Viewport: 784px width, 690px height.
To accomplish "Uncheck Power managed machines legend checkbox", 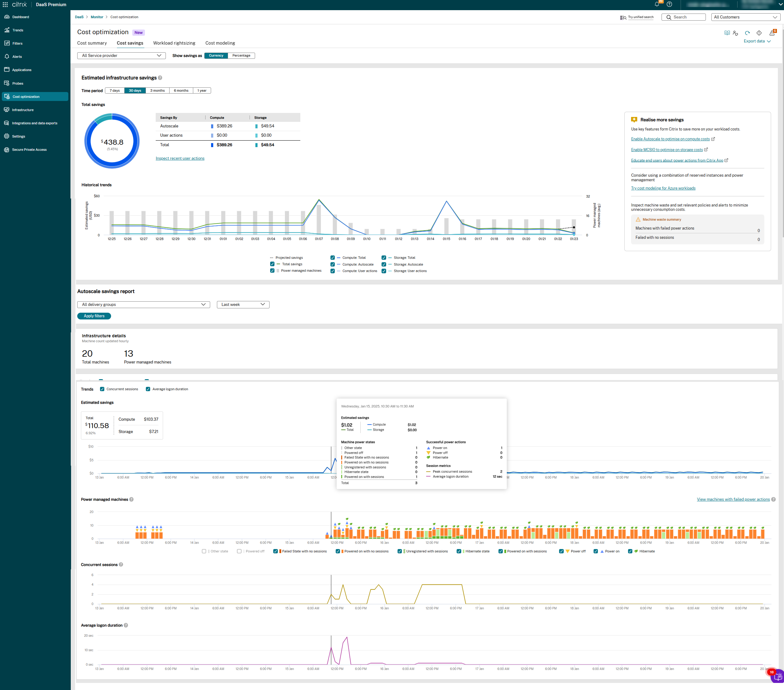I will (x=272, y=271).
